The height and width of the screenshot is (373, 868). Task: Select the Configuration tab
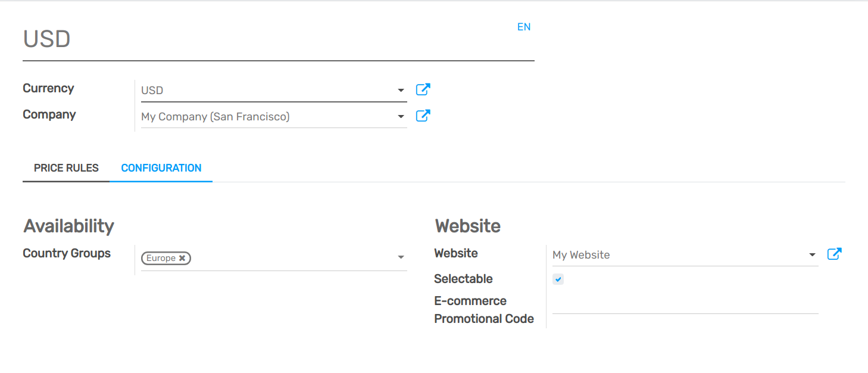click(x=161, y=168)
